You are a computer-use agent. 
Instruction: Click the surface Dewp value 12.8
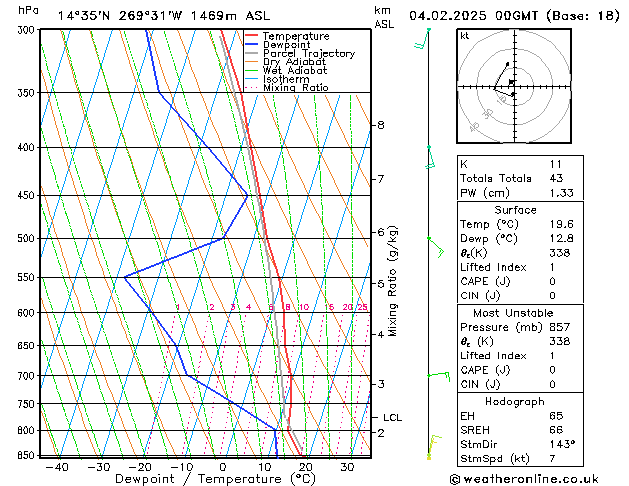coord(562,239)
